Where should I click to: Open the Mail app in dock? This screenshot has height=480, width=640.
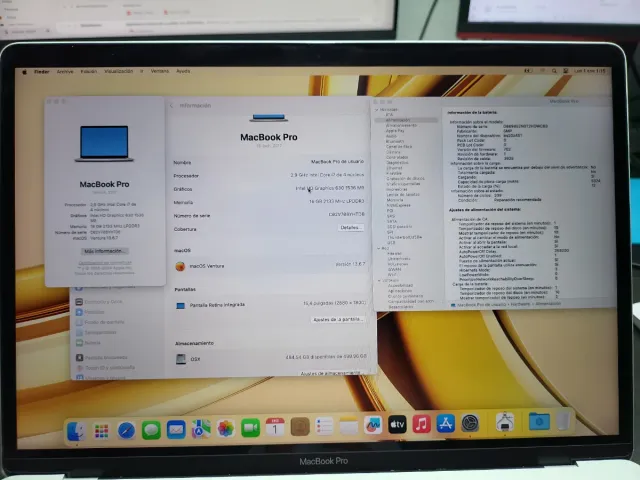coord(176,429)
